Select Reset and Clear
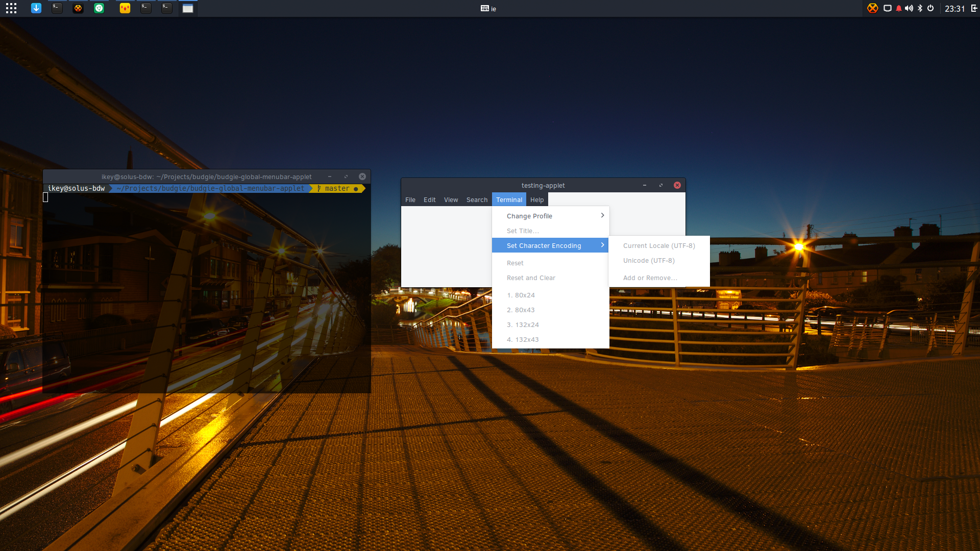Image resolution: width=980 pixels, height=551 pixels. pos(550,278)
